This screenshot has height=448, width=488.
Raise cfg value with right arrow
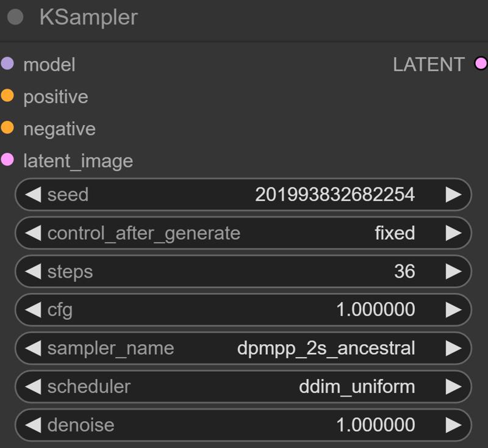tap(454, 309)
